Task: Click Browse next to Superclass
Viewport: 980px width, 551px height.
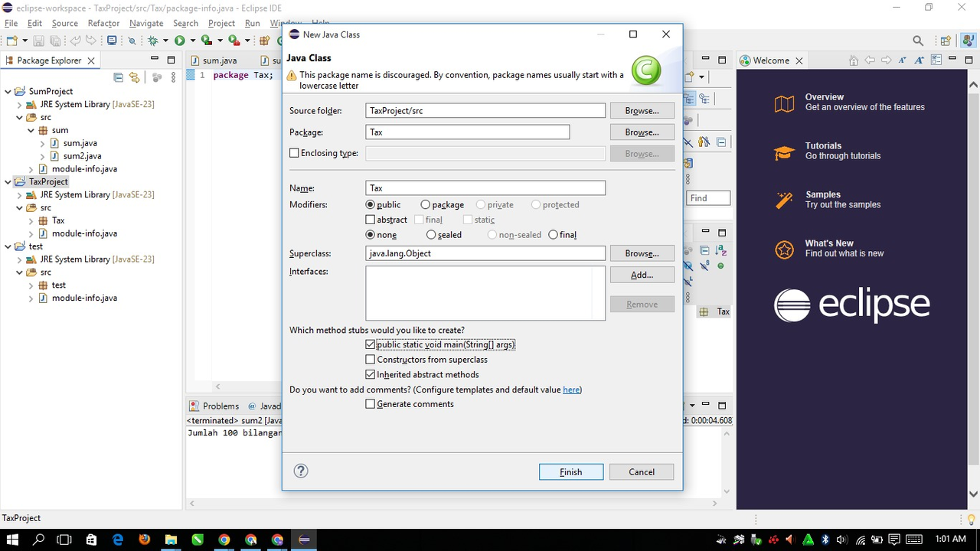Action: click(642, 253)
